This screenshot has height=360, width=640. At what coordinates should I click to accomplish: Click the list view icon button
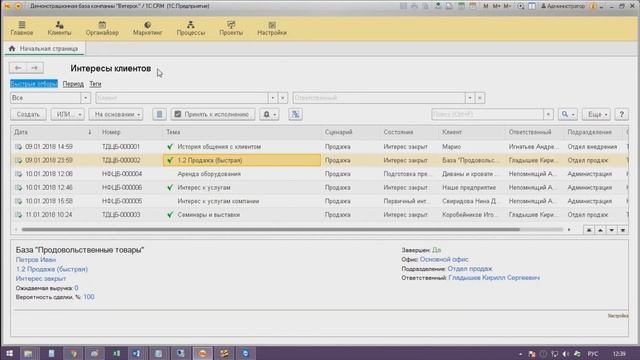pyautogui.click(x=159, y=114)
